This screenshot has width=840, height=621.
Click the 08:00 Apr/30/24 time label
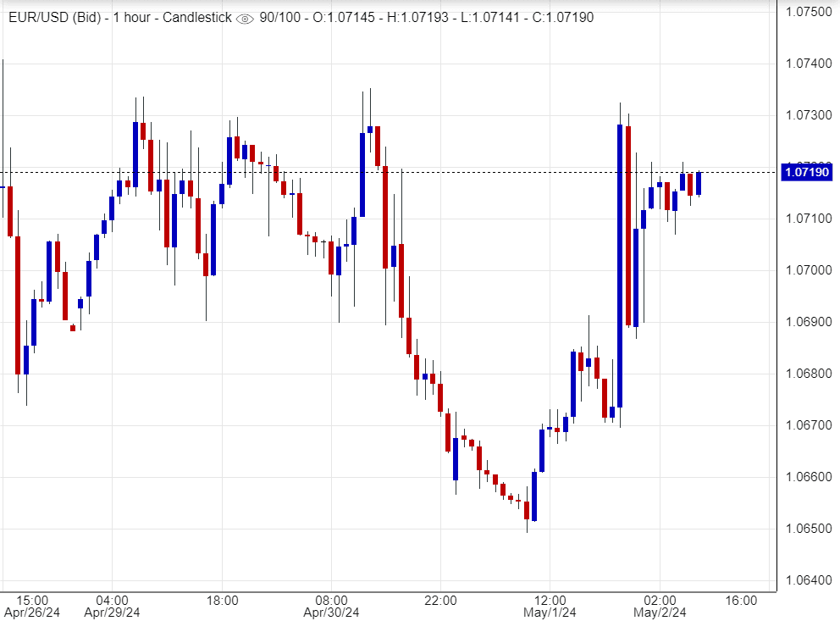pos(331,605)
